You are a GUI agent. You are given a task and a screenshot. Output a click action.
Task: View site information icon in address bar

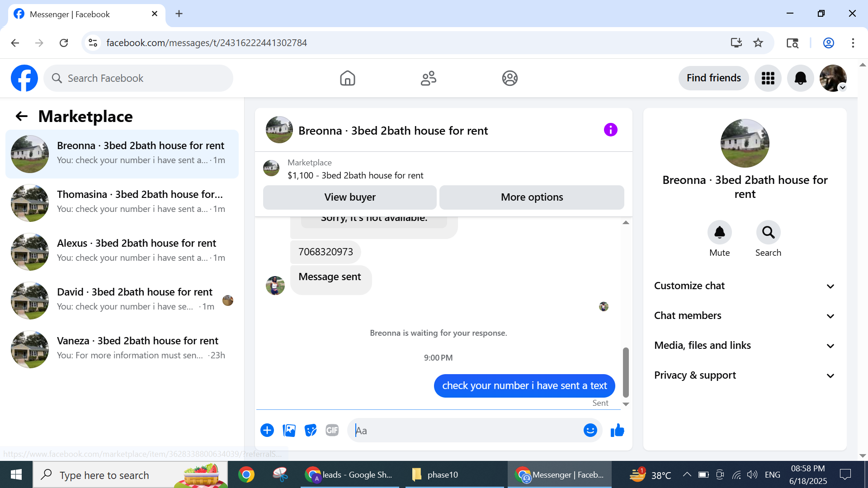point(93,43)
